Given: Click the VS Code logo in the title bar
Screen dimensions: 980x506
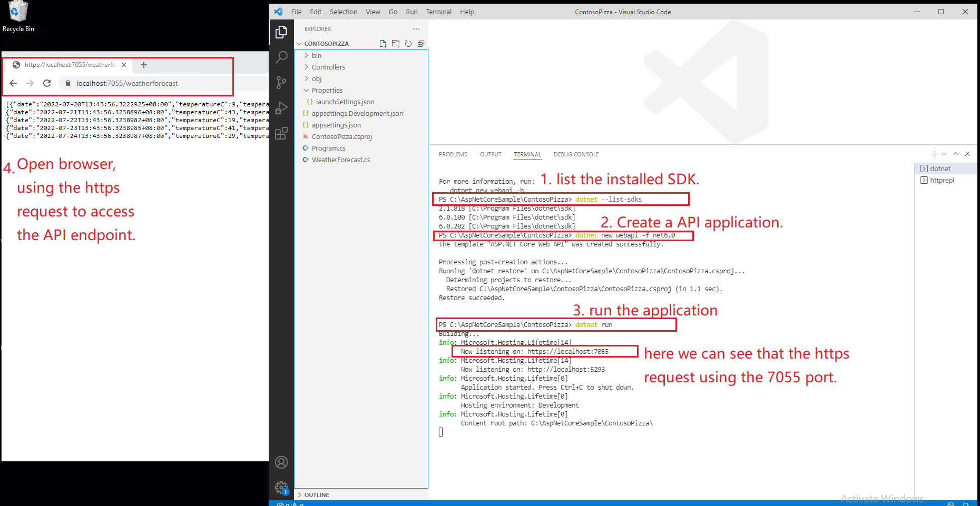Looking at the screenshot, I should click(x=278, y=12).
